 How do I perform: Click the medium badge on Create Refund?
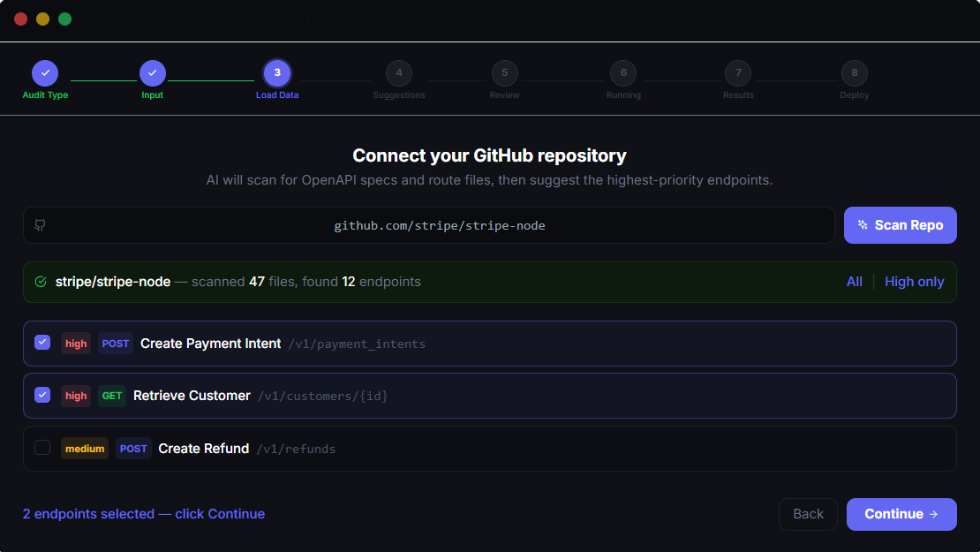tap(85, 449)
